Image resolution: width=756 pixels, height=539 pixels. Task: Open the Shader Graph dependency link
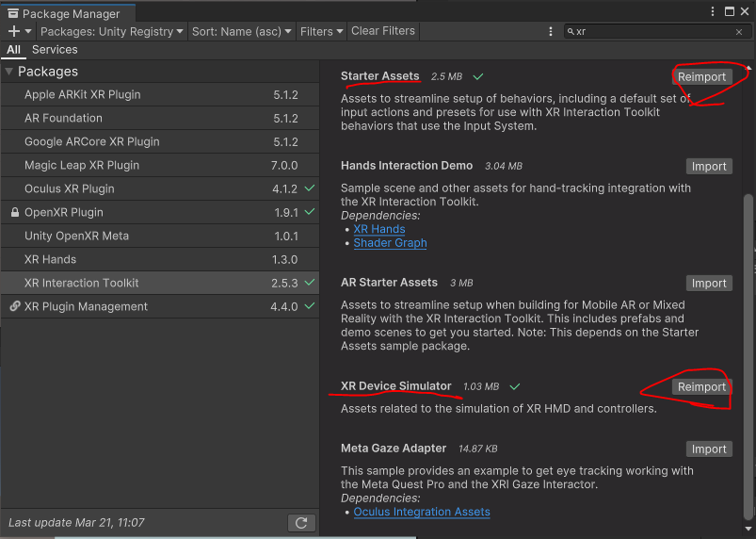tap(390, 243)
